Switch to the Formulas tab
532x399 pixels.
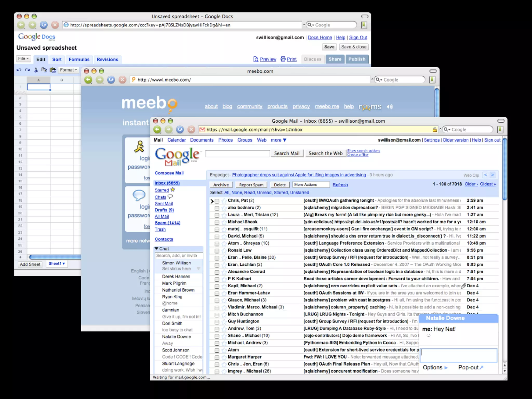coord(79,59)
